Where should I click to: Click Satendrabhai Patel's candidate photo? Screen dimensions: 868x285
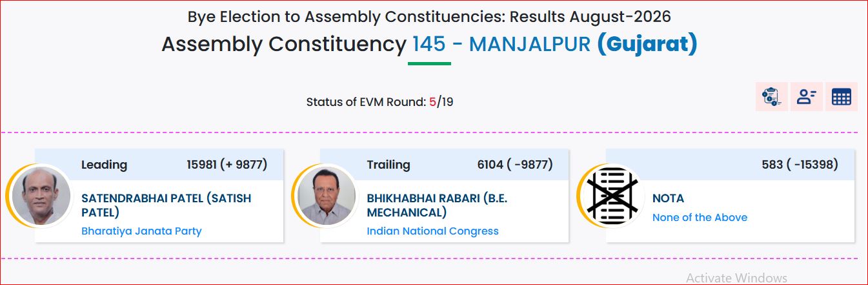41,195
